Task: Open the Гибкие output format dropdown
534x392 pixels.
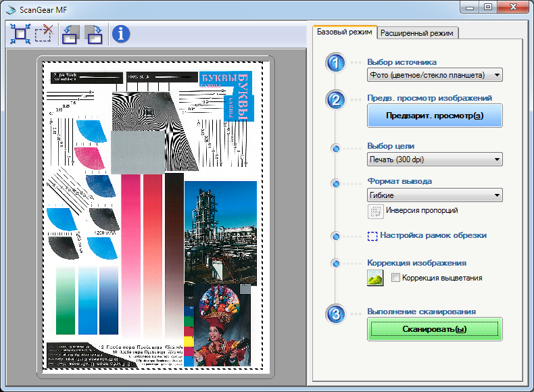Action: point(434,195)
